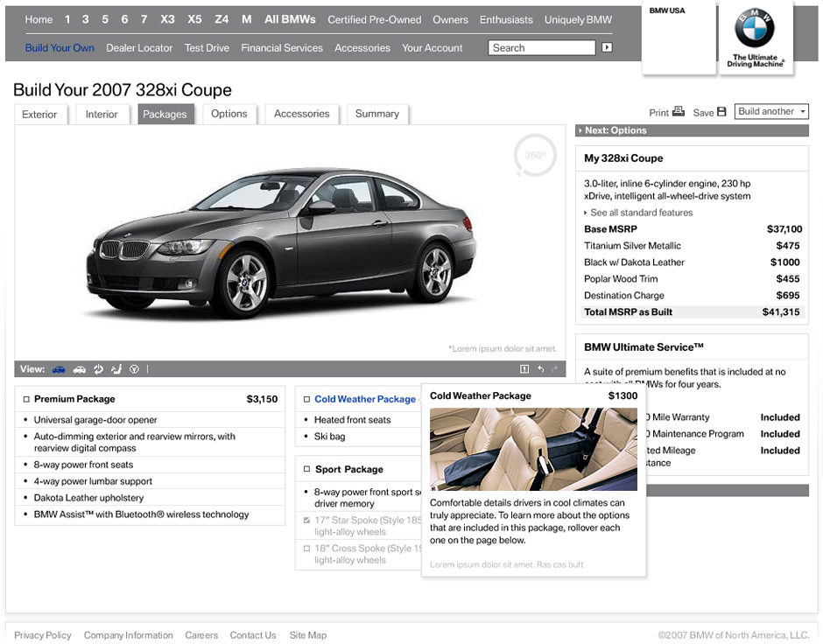Click Dakota Leather upholstery item
Viewport: 823px width, 644px height.
pos(88,498)
